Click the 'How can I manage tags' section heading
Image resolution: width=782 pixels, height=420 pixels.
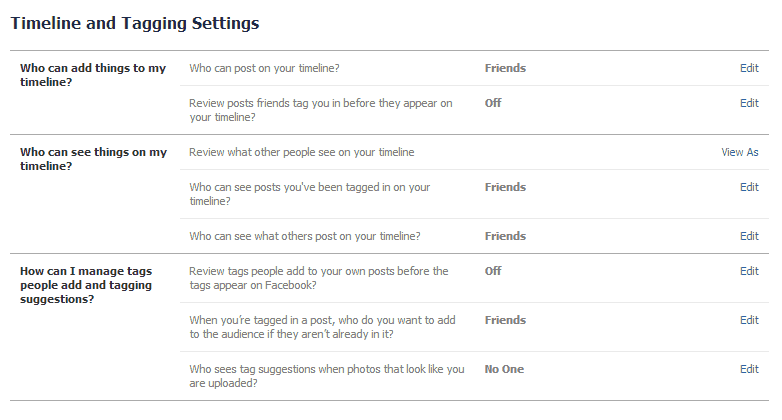(x=86, y=285)
